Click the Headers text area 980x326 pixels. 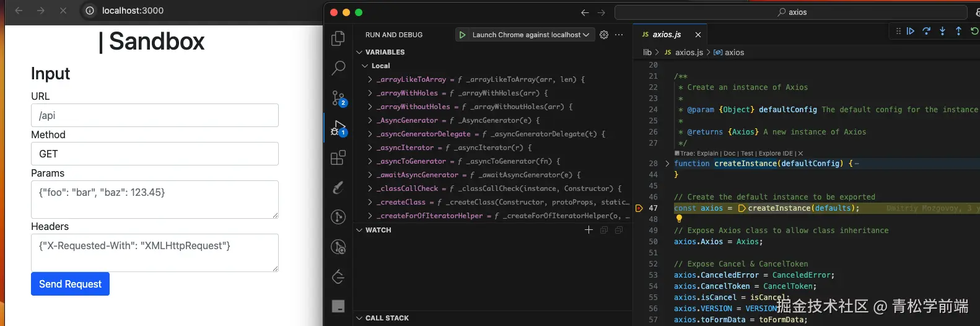coord(155,253)
